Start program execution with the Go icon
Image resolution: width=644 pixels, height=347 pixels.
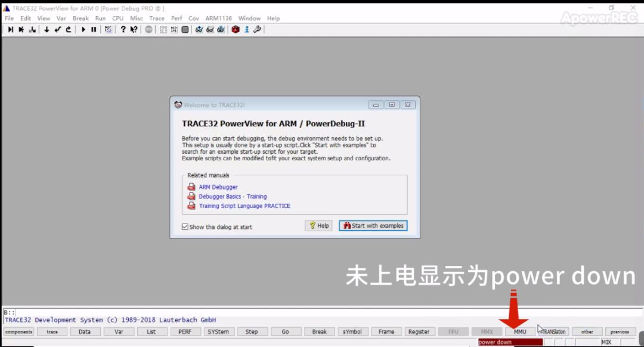coord(83,29)
